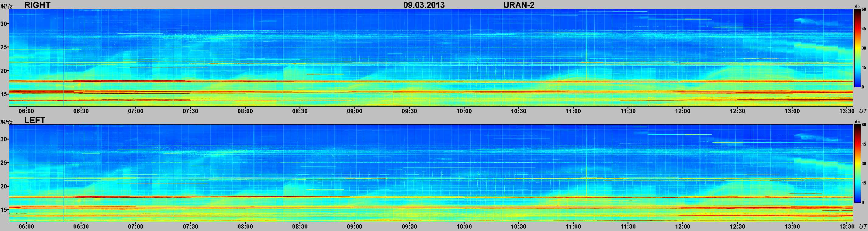
Task: Click the 15 value on the LEFT panel colorbar
Action: [x=864, y=183]
